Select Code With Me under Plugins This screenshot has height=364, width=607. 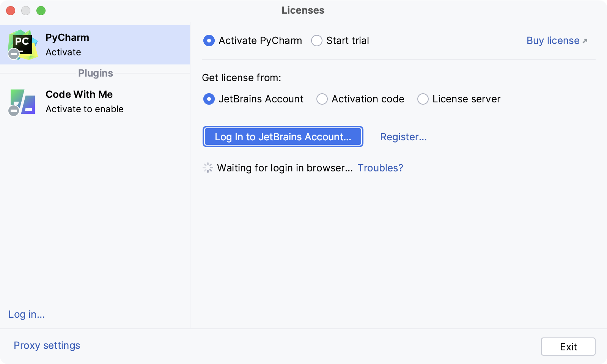(79, 94)
